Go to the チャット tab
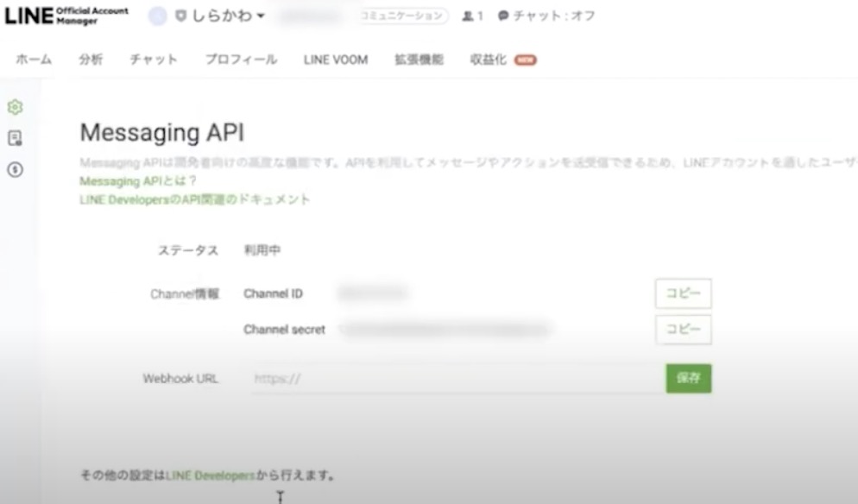 coord(154,60)
